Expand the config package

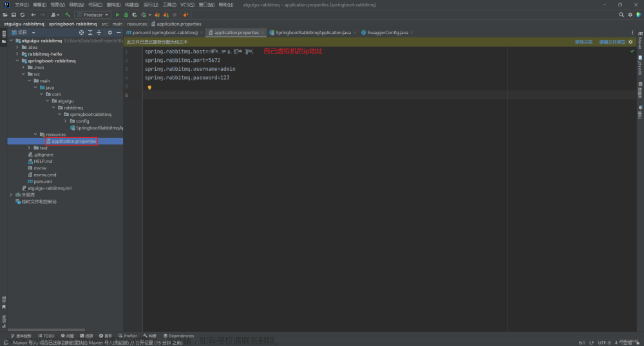tap(66, 121)
